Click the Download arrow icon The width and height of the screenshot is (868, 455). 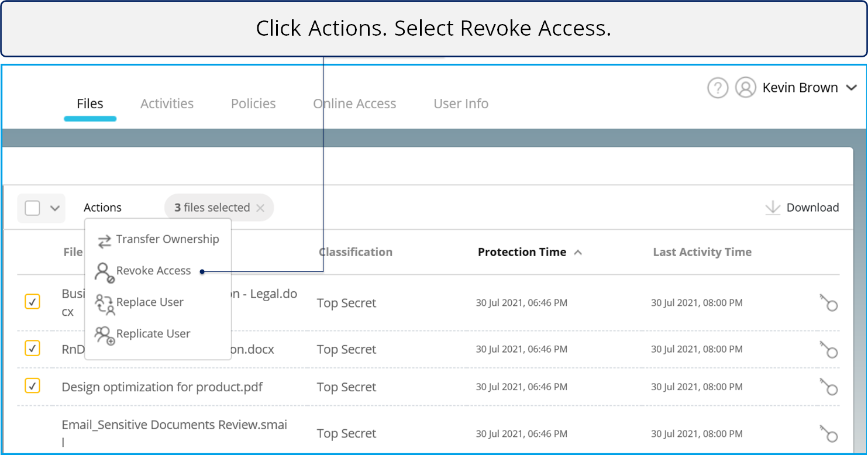tap(773, 208)
